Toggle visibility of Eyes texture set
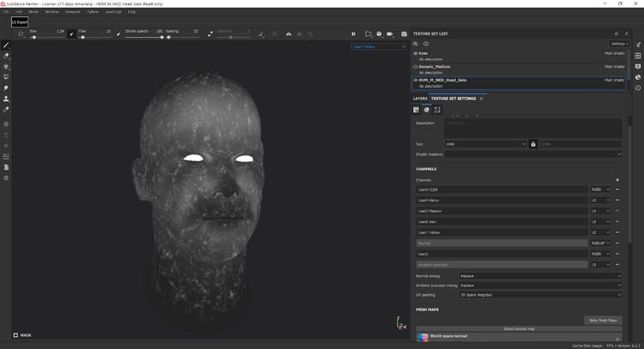The width and height of the screenshot is (644, 349). click(416, 53)
